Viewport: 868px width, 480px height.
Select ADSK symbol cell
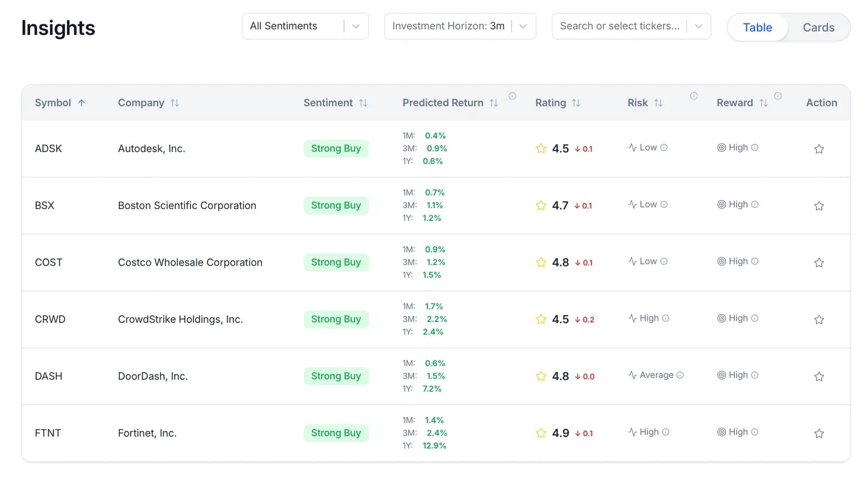[x=48, y=148]
